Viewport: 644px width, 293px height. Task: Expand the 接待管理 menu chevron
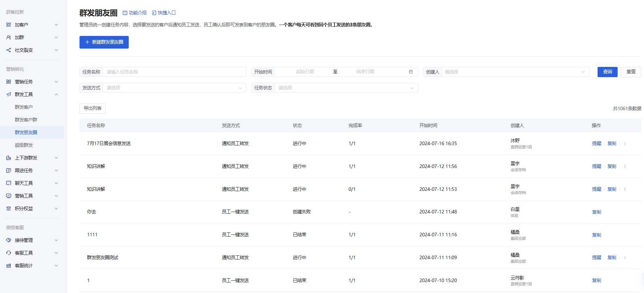[56, 240]
